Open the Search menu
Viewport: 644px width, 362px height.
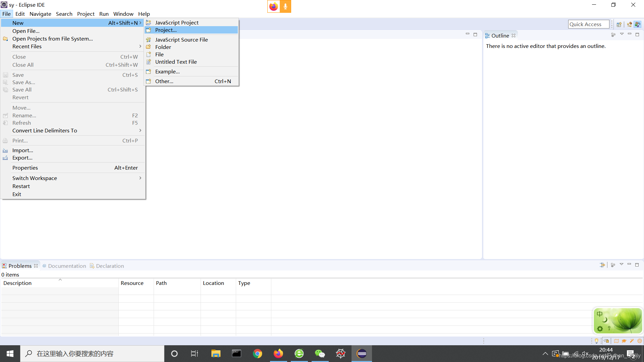[x=64, y=14]
